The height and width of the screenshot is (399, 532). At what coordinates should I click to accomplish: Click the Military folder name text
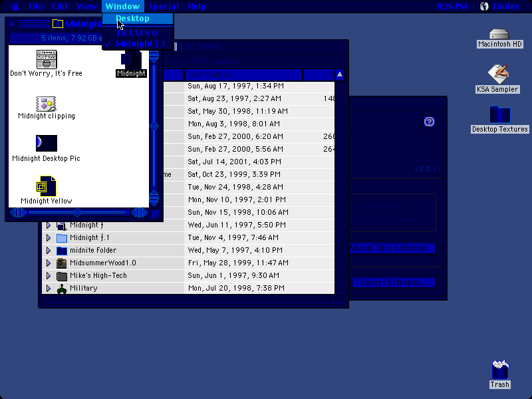coord(84,288)
